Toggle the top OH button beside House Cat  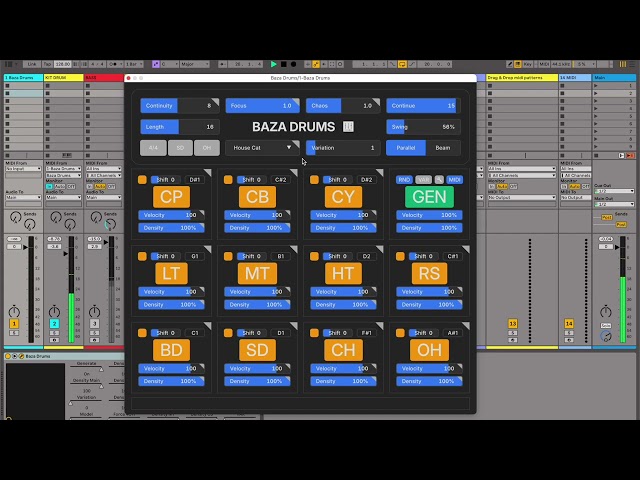coord(207,148)
